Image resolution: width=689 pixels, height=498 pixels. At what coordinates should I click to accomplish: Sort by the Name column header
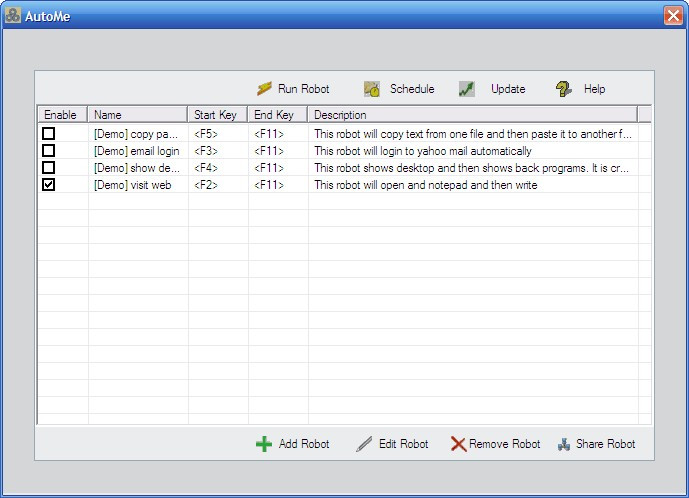pos(138,115)
